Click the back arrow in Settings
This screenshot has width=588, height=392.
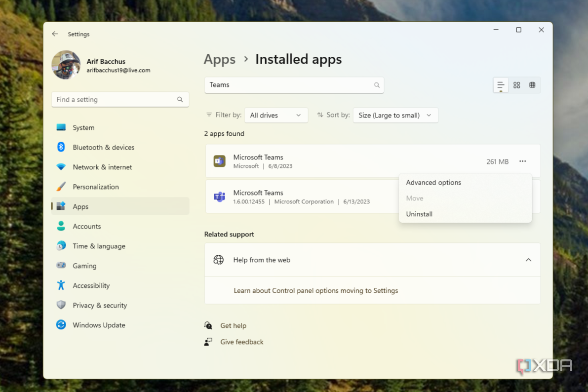pos(55,34)
